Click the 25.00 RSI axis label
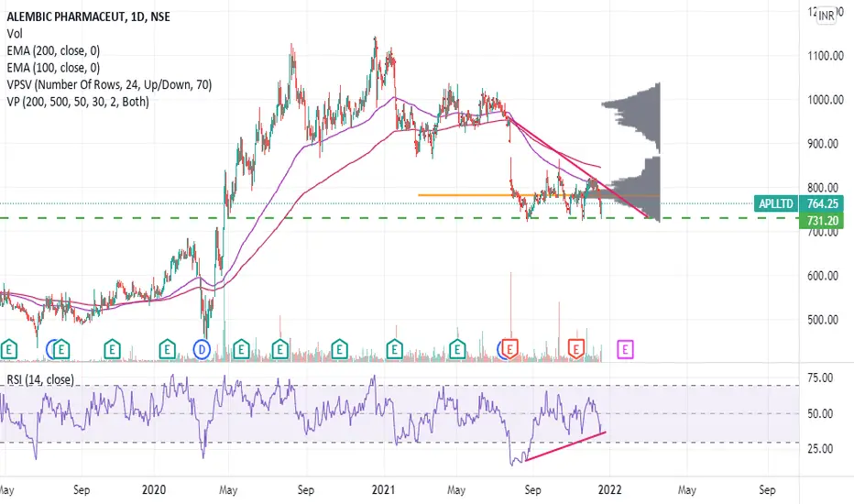The height and width of the screenshot is (504, 854). click(820, 448)
